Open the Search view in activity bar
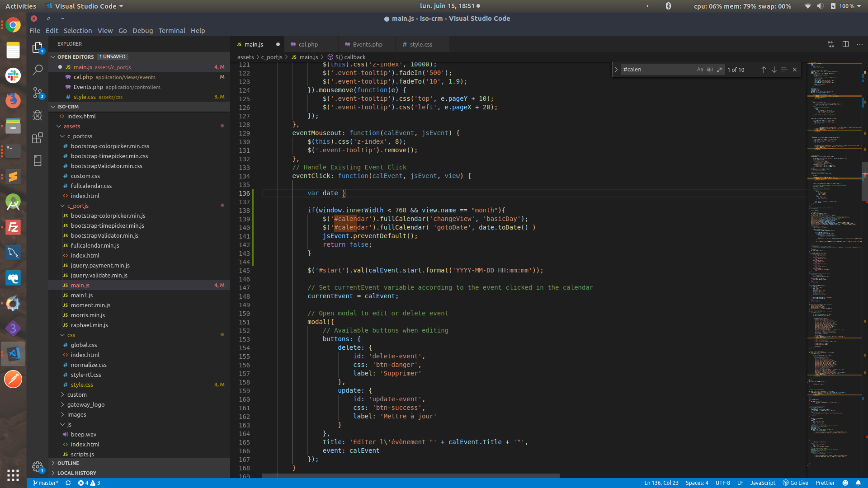Image resolution: width=868 pixels, height=488 pixels. click(38, 70)
